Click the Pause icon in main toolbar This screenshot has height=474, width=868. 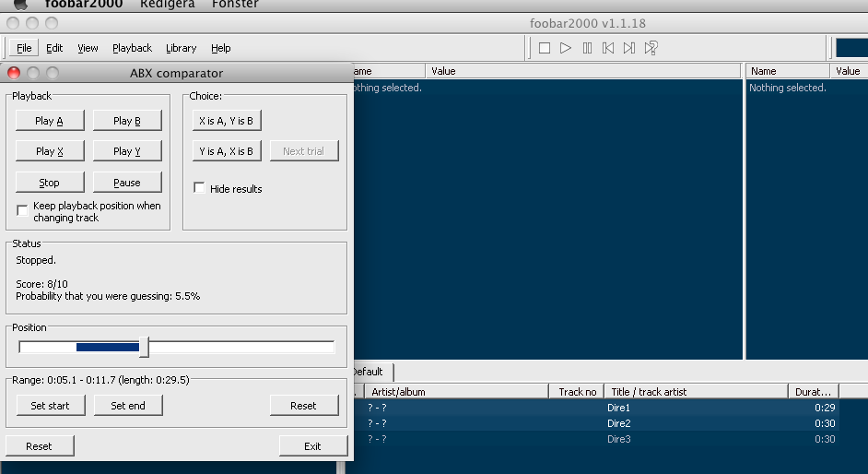point(587,48)
